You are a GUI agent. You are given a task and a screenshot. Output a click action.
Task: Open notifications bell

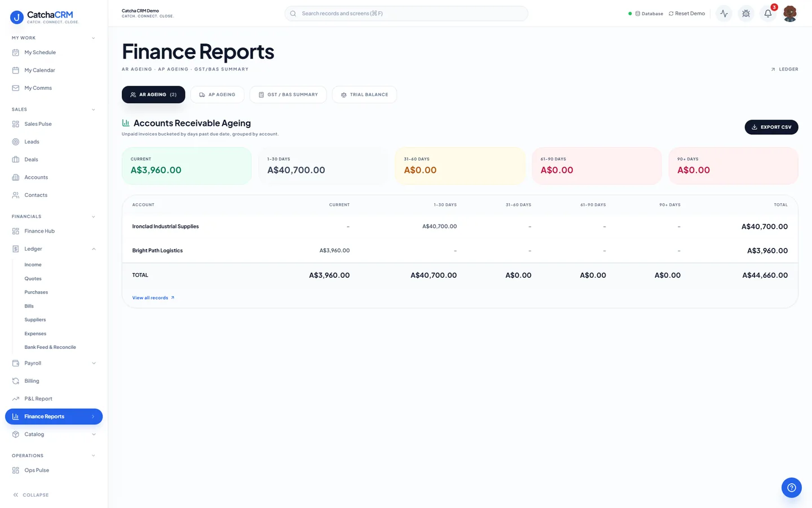point(768,14)
